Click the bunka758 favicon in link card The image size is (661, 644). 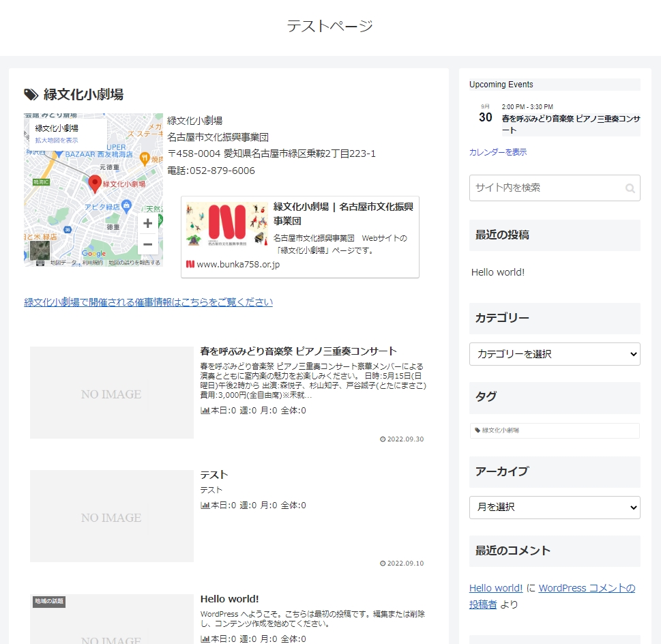[190, 264]
